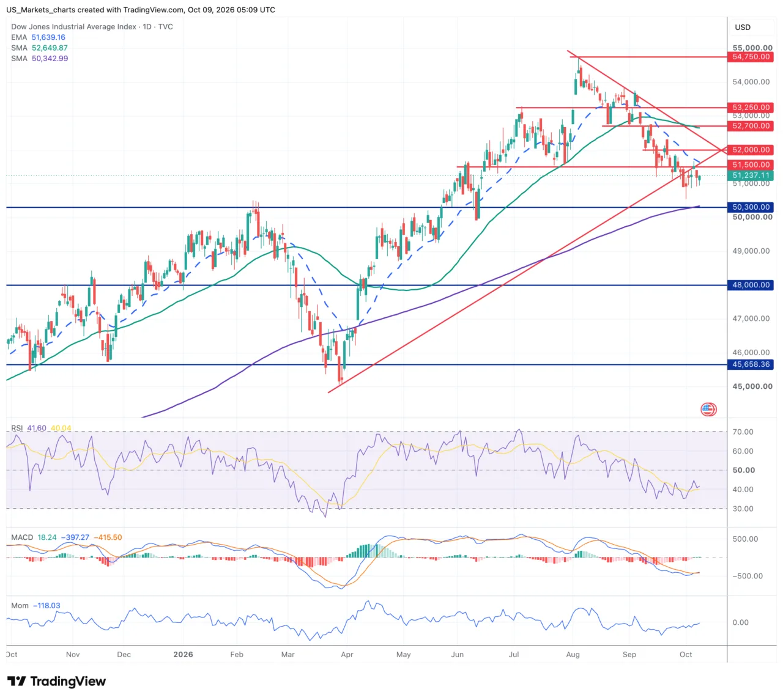
Task: Click the Sep label on time axis
Action: pos(629,654)
